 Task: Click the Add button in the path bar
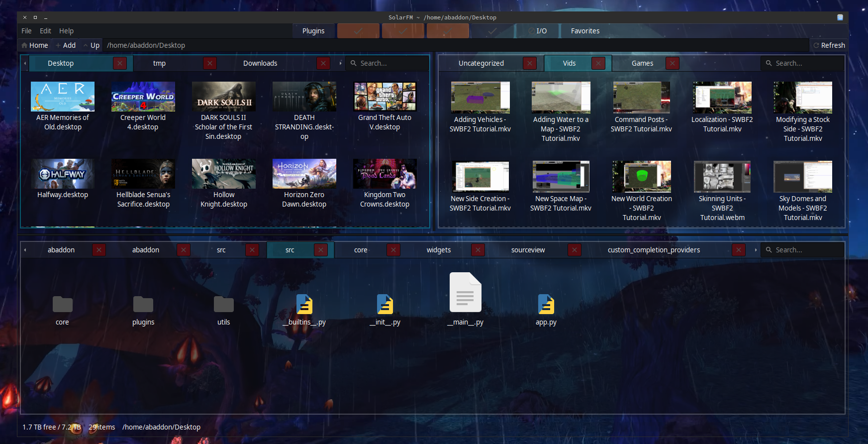[66, 45]
